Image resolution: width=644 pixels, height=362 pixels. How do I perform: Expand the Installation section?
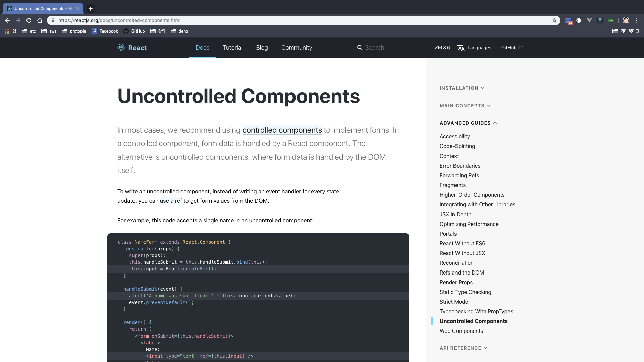click(x=462, y=88)
